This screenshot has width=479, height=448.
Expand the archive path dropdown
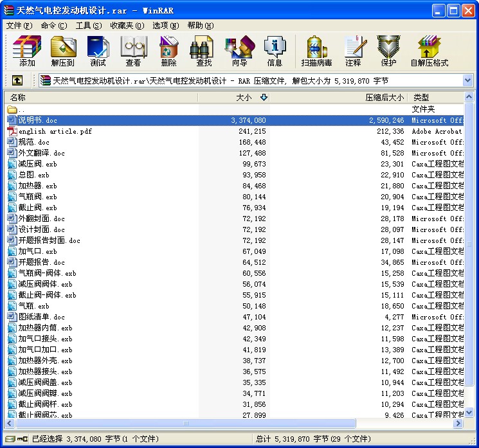pyautogui.click(x=467, y=80)
